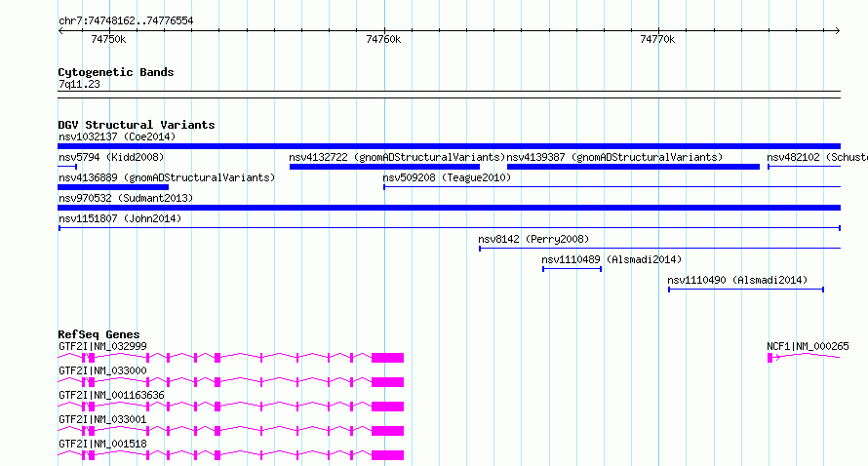Click the nsv5794 (Kidd2008) text label
The image size is (868, 466).
point(111,157)
